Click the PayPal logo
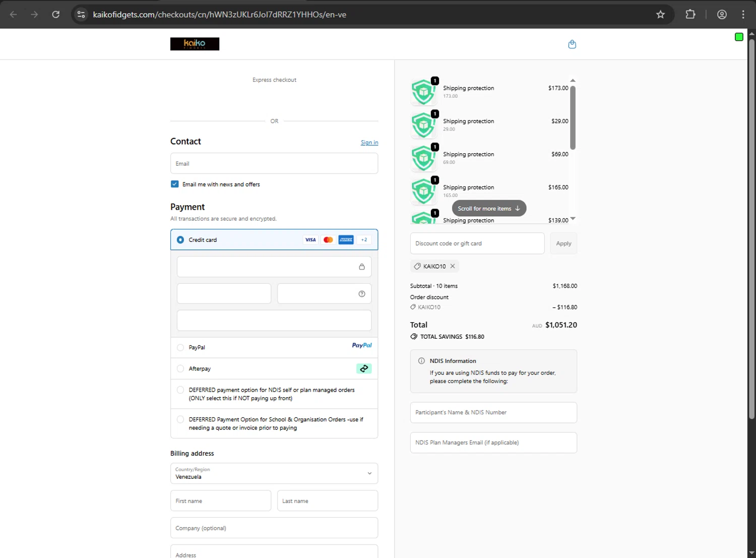 (x=362, y=345)
